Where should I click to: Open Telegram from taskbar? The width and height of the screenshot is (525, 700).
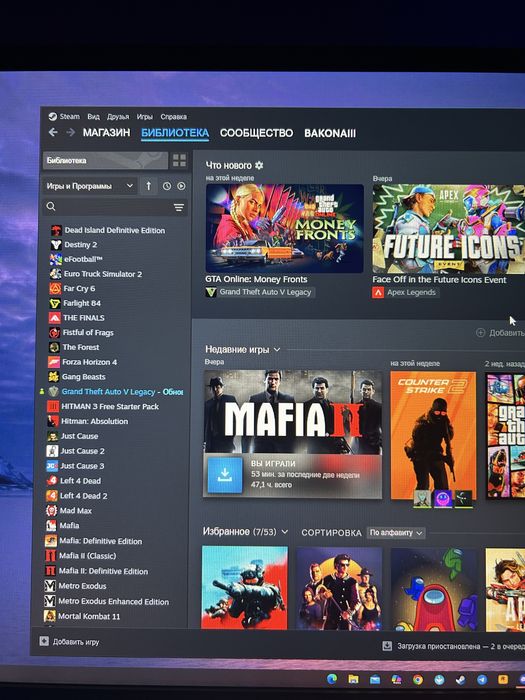pyautogui.click(x=482, y=679)
